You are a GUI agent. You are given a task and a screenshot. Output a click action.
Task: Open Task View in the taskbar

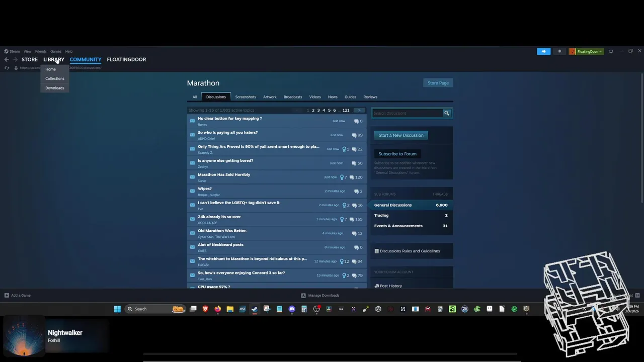(193, 309)
